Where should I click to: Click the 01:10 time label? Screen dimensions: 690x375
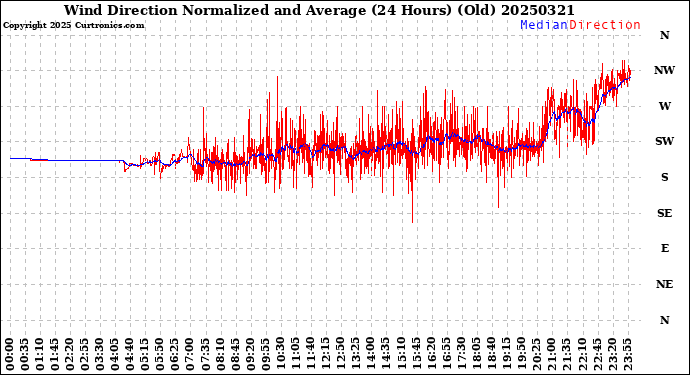click(x=40, y=354)
